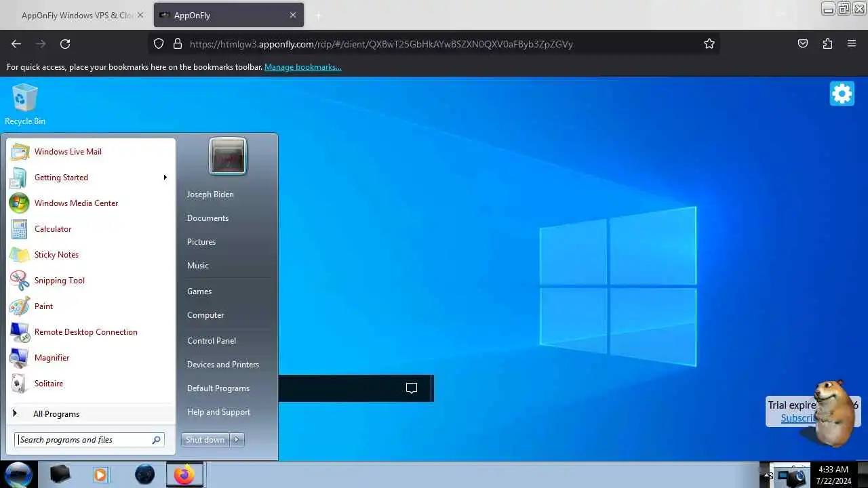
Task: Click the taskbar clock and date
Action: click(x=833, y=475)
